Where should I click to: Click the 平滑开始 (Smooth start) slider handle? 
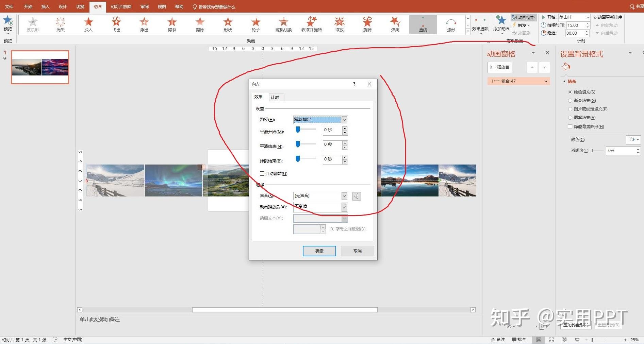[298, 130]
